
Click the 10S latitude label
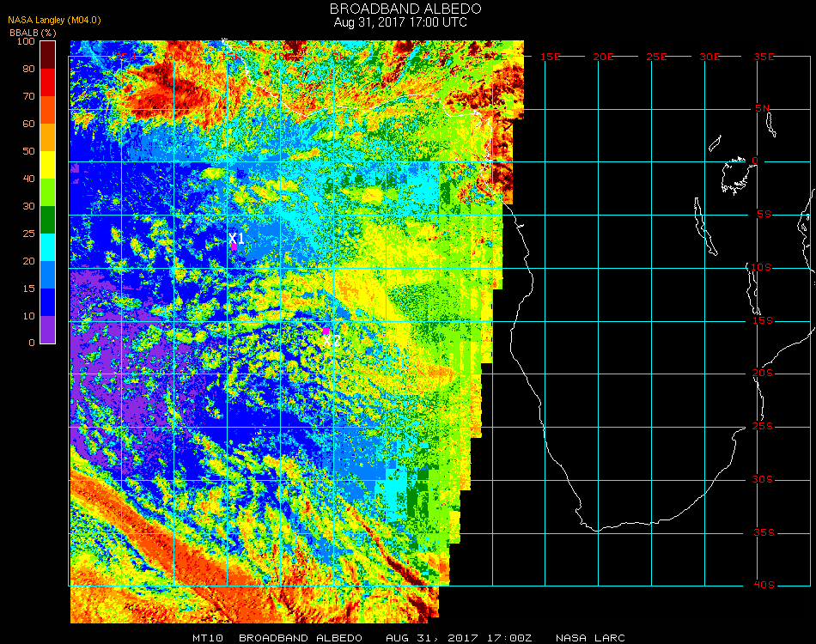[761, 267]
